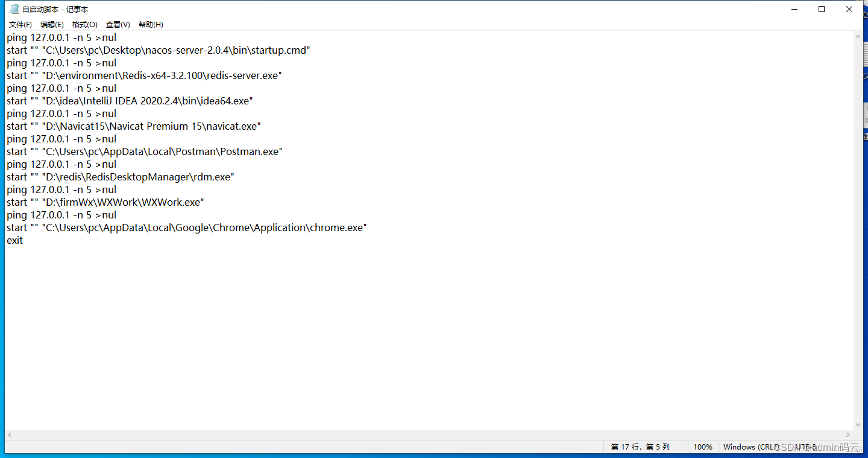Image resolution: width=868 pixels, height=458 pixels.
Task: Open the 编辑(E) menu
Action: (52, 24)
